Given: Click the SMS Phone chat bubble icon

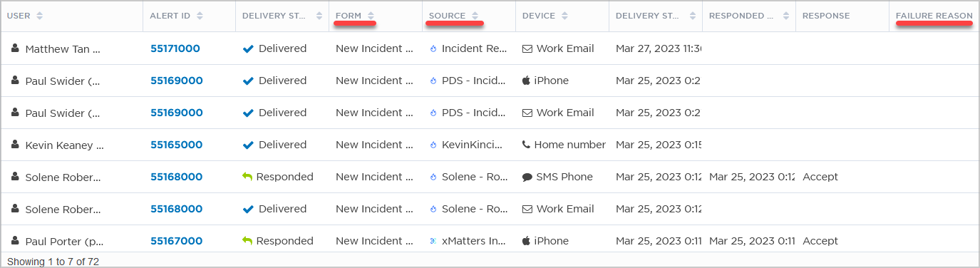Looking at the screenshot, I should click(x=527, y=177).
